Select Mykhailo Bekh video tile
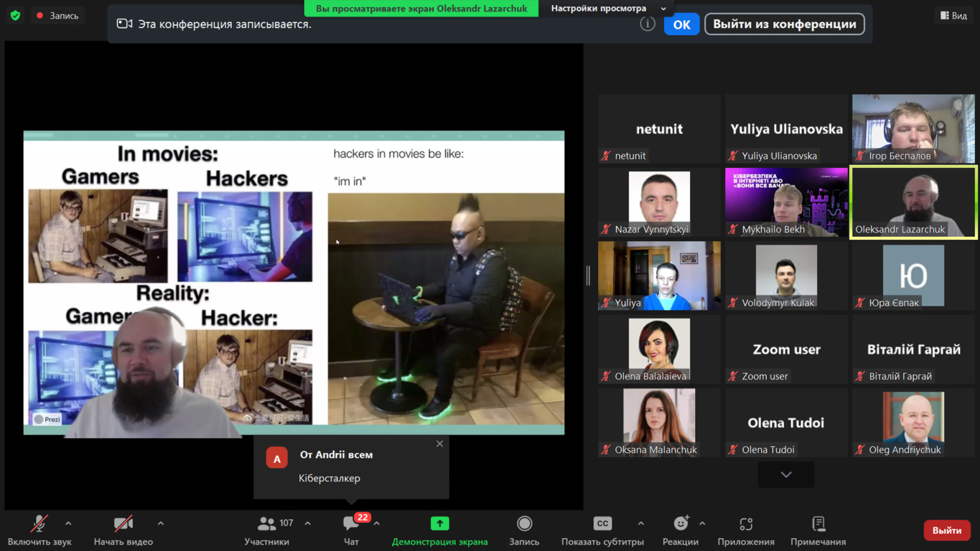This screenshot has width=980, height=551. pos(786,202)
